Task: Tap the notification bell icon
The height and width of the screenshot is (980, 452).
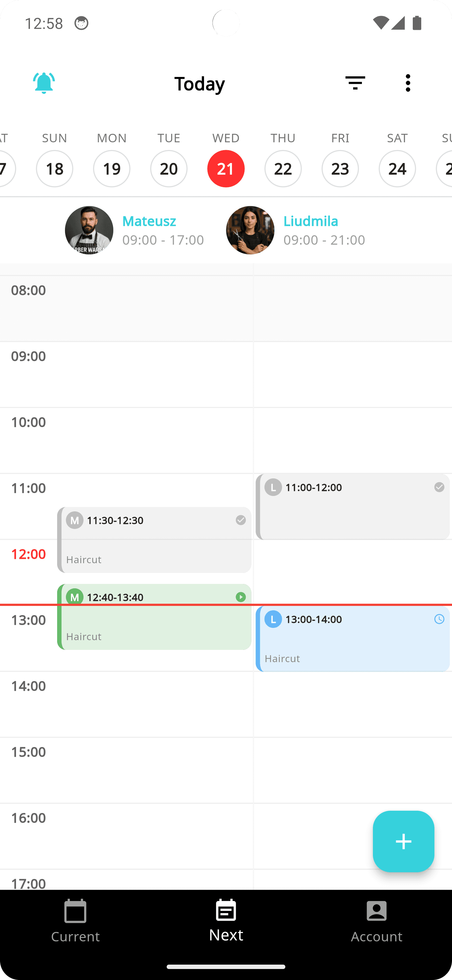Action: (x=44, y=83)
